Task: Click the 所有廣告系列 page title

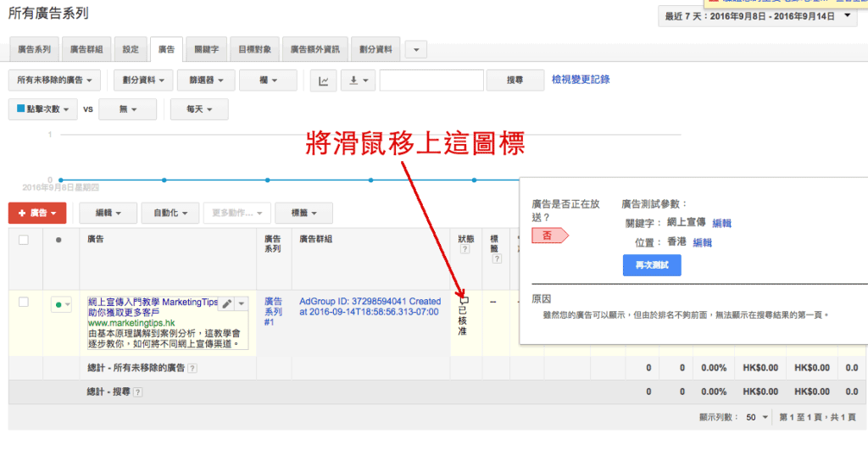Action: coord(48,14)
